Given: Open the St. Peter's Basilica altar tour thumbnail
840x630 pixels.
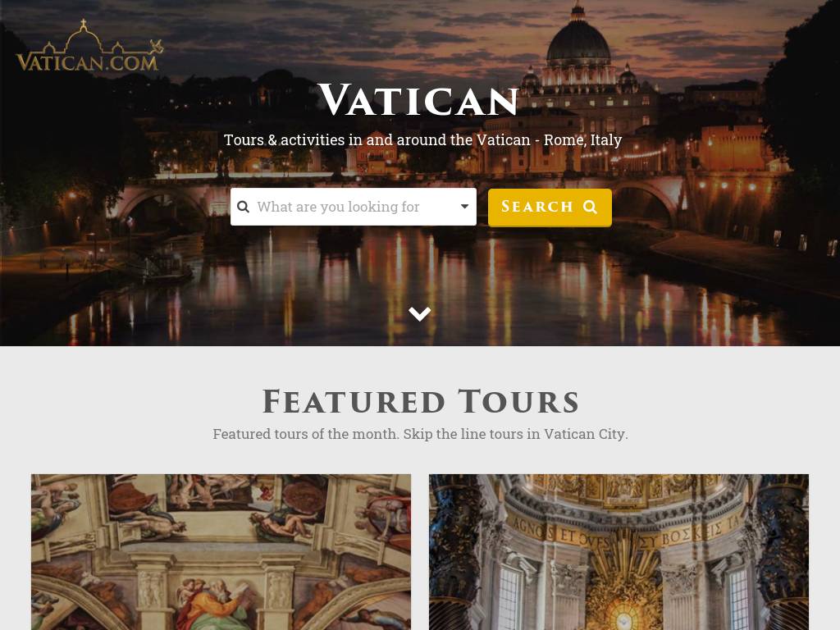Looking at the screenshot, I should click(x=619, y=552).
